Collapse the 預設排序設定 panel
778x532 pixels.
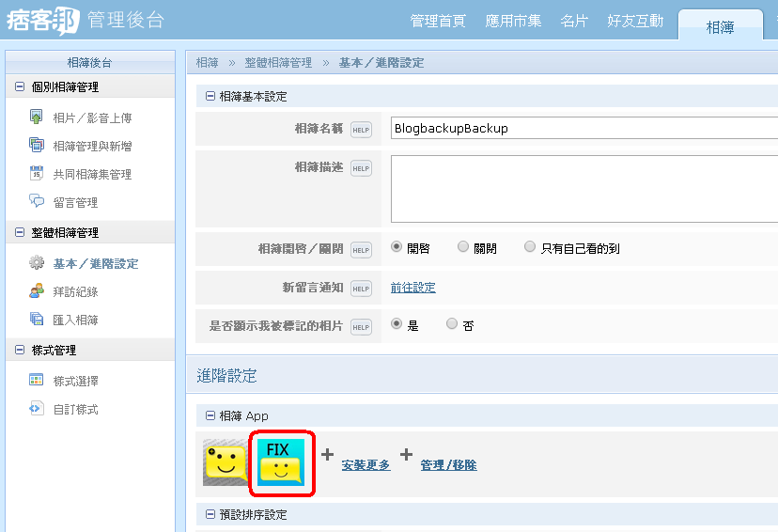click(x=210, y=514)
